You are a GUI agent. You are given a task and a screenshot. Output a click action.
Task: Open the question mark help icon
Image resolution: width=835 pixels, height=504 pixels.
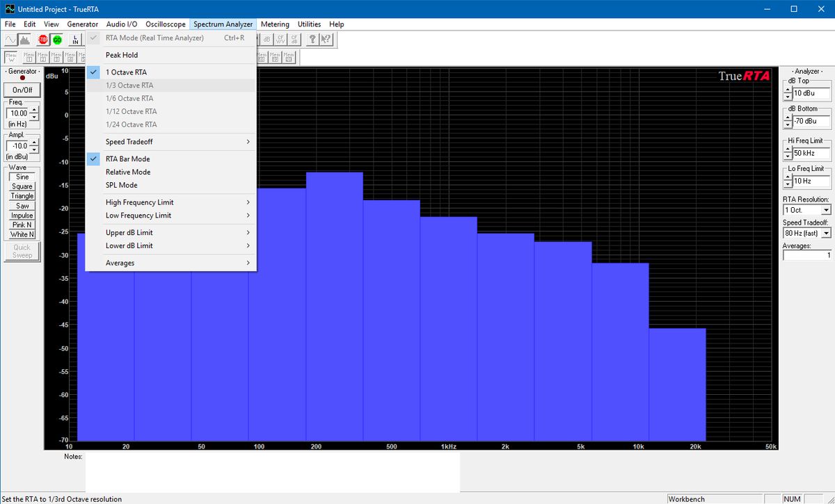tap(313, 40)
